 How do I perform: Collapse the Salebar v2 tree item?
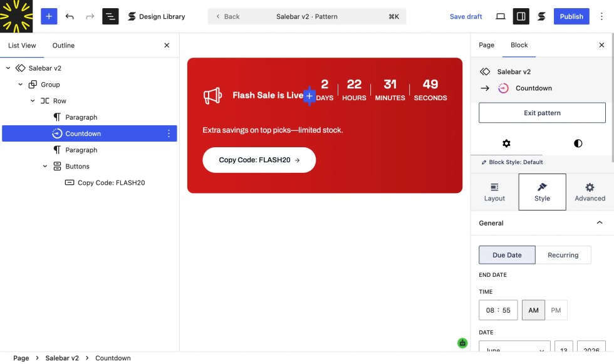tap(8, 68)
